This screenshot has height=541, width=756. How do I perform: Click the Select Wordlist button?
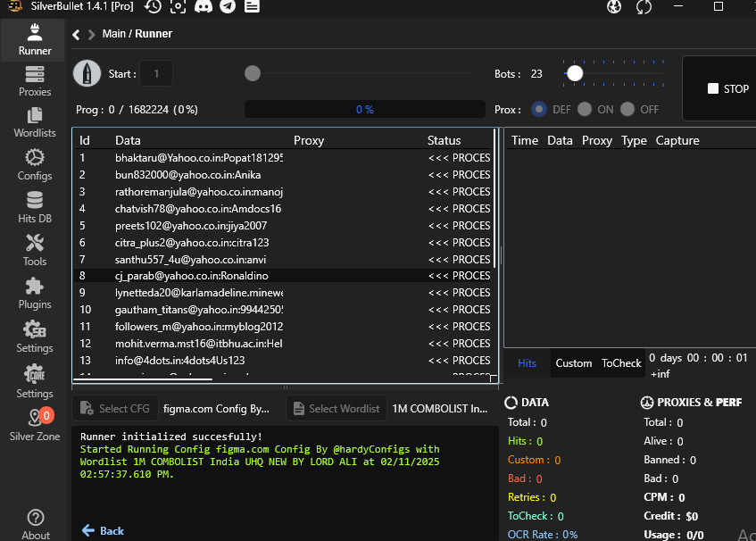(335, 408)
